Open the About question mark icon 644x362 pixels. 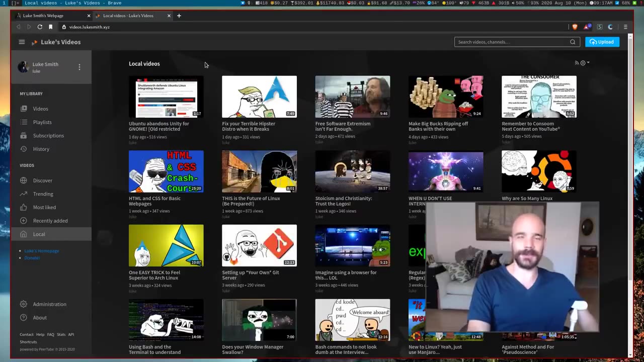coord(24,318)
